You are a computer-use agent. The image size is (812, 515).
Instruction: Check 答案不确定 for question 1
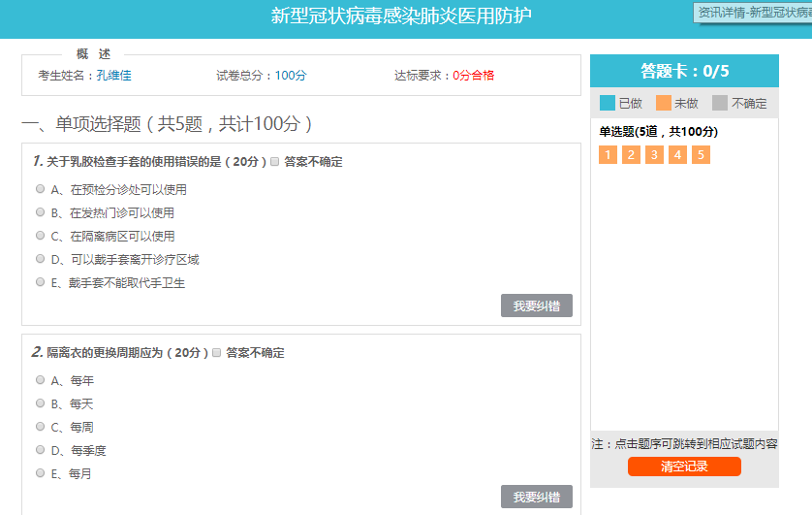pos(275,162)
